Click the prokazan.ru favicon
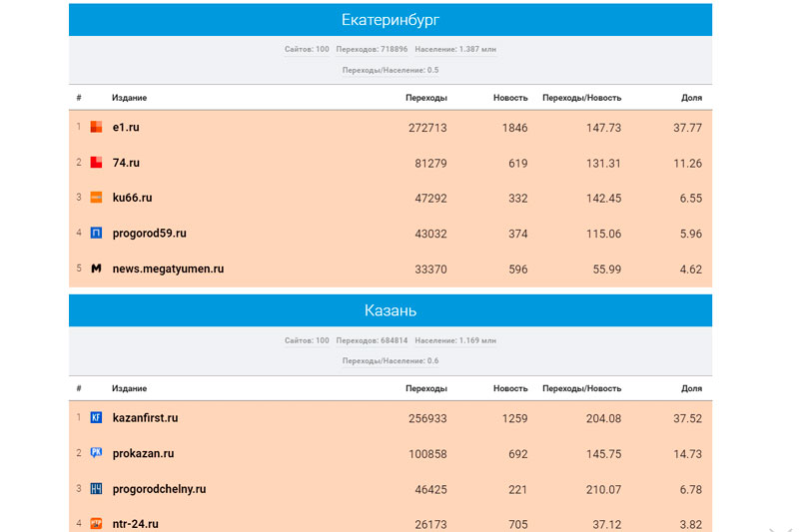Viewport: 799px width, 532px height. [x=96, y=453]
